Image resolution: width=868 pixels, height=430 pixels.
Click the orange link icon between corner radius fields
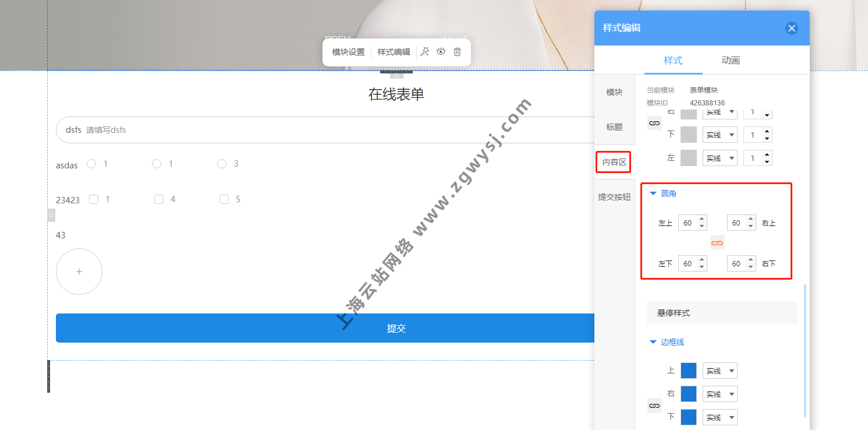(x=717, y=243)
